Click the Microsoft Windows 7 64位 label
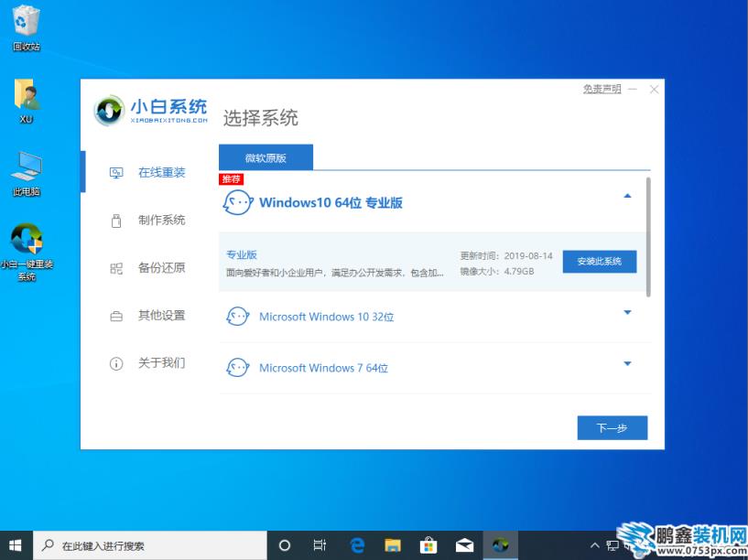Viewport: 748px width, 560px height. click(x=323, y=368)
